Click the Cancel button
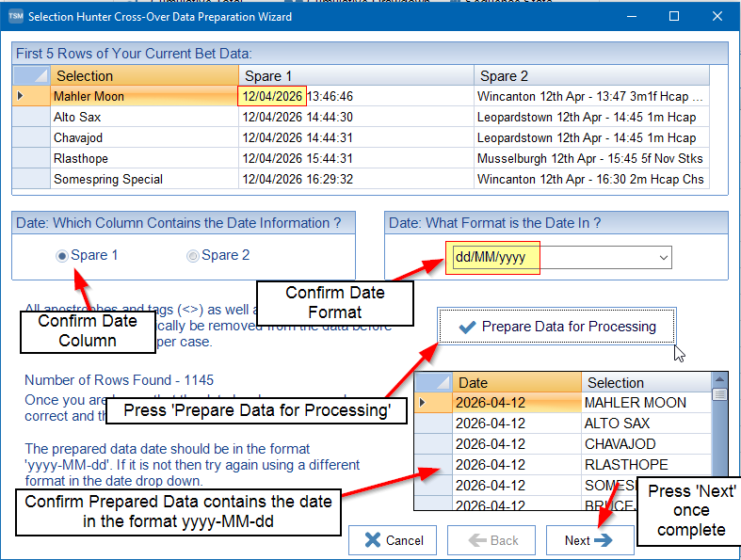The width and height of the screenshot is (741, 560). coord(393,540)
